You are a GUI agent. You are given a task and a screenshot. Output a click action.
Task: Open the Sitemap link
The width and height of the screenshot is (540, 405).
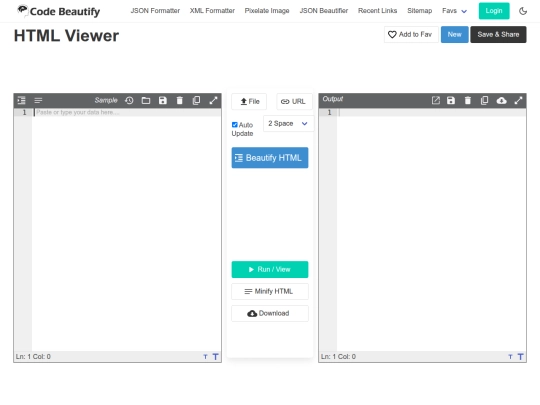click(x=419, y=11)
